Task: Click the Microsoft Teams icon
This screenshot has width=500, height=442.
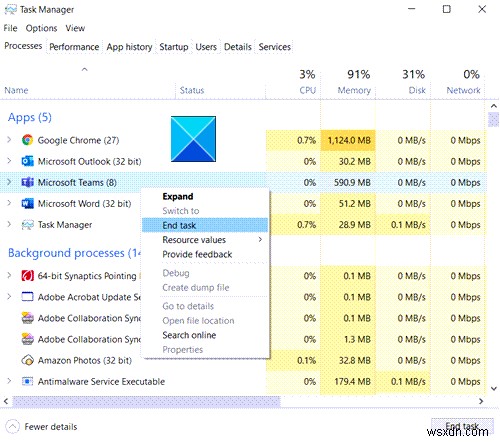Action: pyautogui.click(x=27, y=182)
